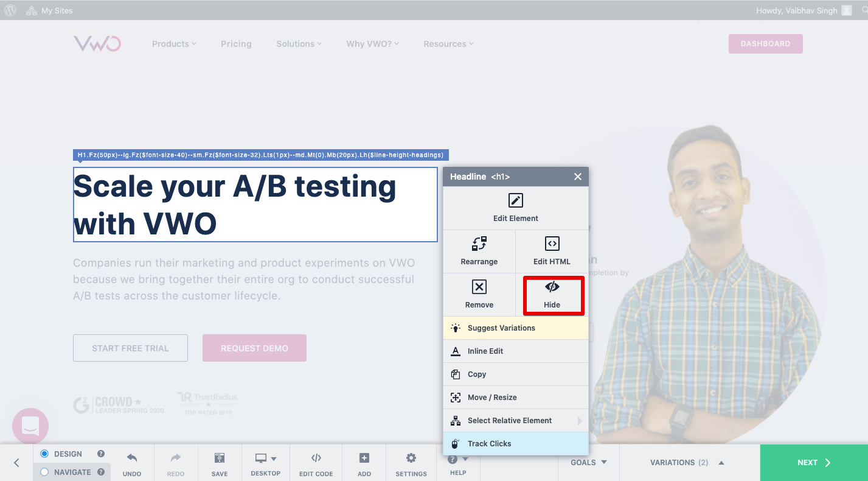The height and width of the screenshot is (481, 868).
Task: Select the Scale your A/B testing headline
Action: pyautogui.click(x=255, y=205)
